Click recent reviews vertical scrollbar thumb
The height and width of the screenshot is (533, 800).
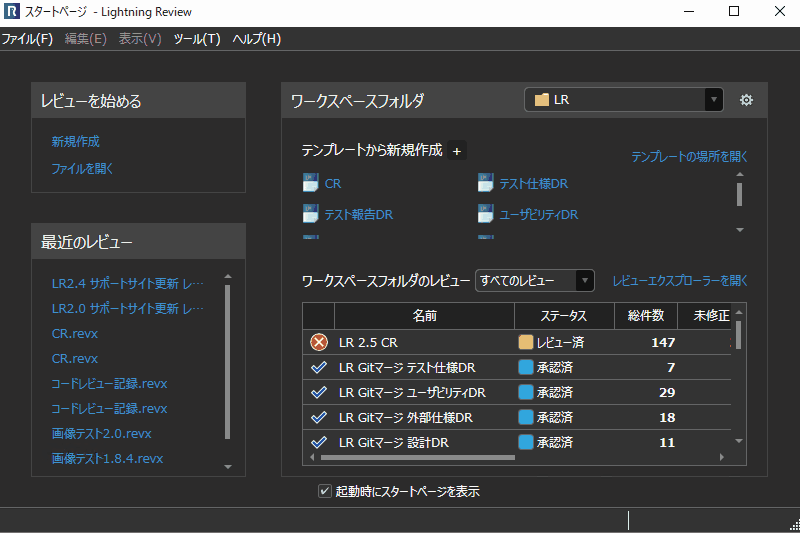(x=228, y=362)
